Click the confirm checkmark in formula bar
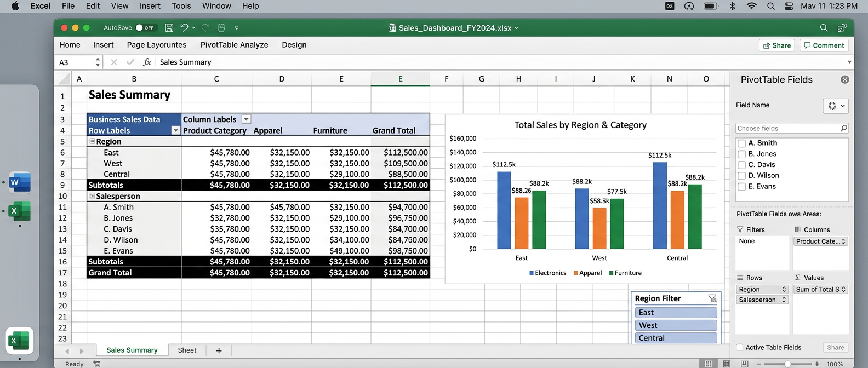 (130, 62)
